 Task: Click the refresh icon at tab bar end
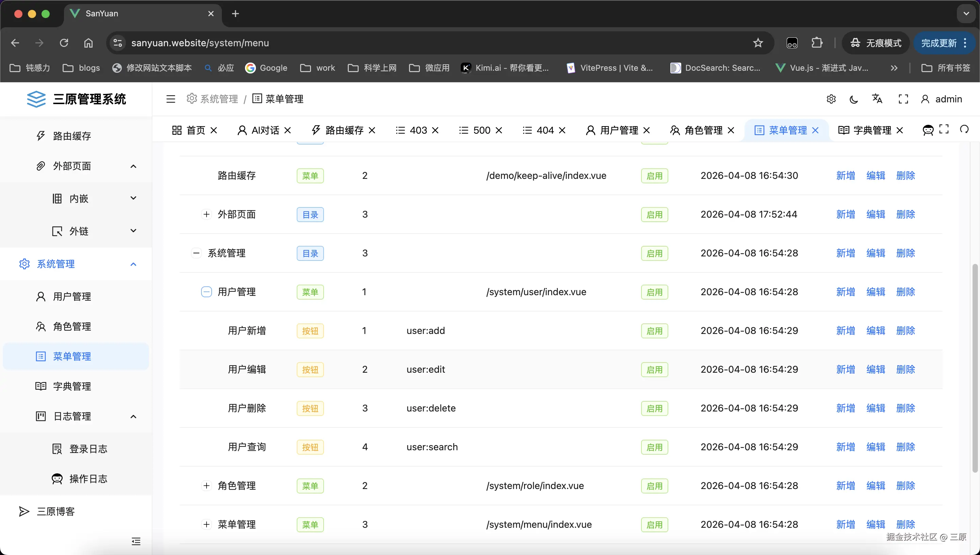(964, 130)
